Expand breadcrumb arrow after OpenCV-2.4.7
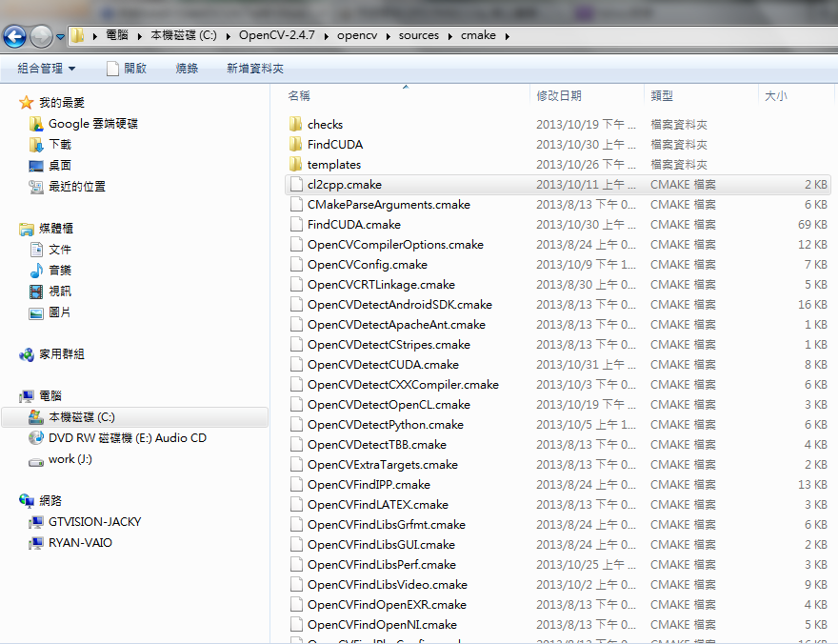This screenshot has height=644, width=838. pos(326,36)
